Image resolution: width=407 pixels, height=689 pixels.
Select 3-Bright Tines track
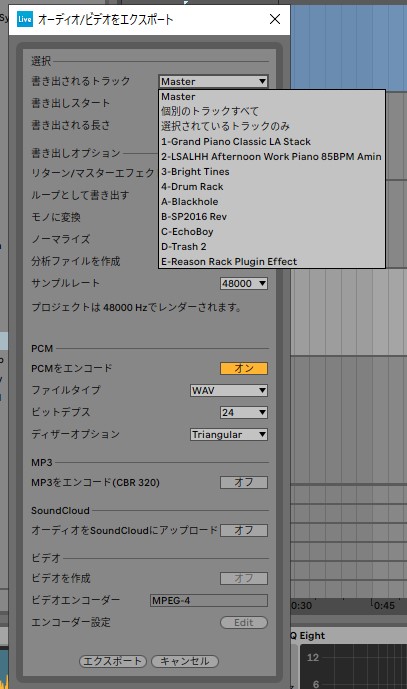(272, 171)
